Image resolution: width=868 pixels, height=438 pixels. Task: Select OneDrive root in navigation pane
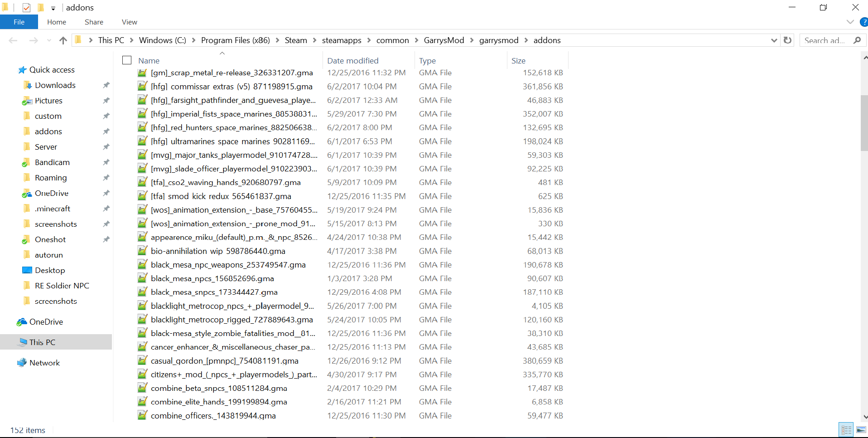coord(46,322)
